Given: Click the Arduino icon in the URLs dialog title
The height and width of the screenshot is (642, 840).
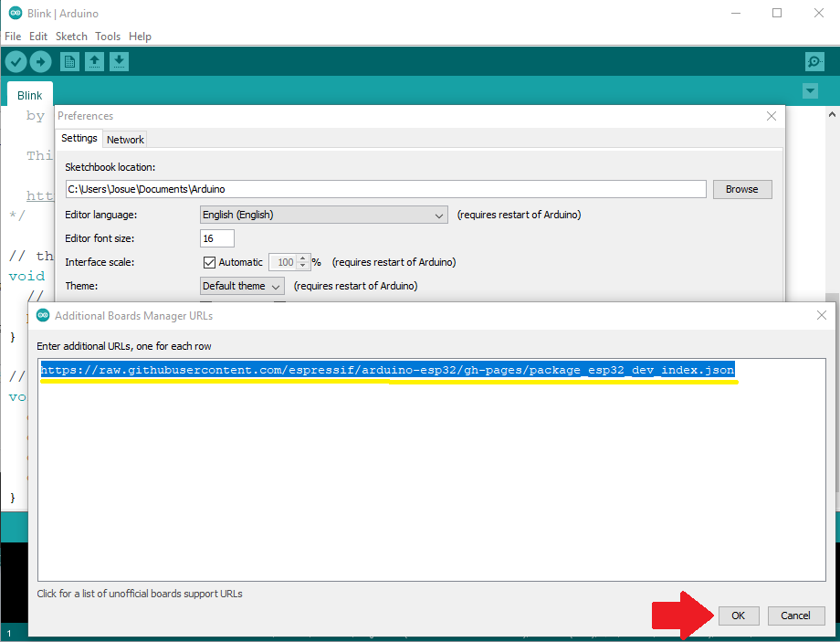Looking at the screenshot, I should pyautogui.click(x=43, y=315).
